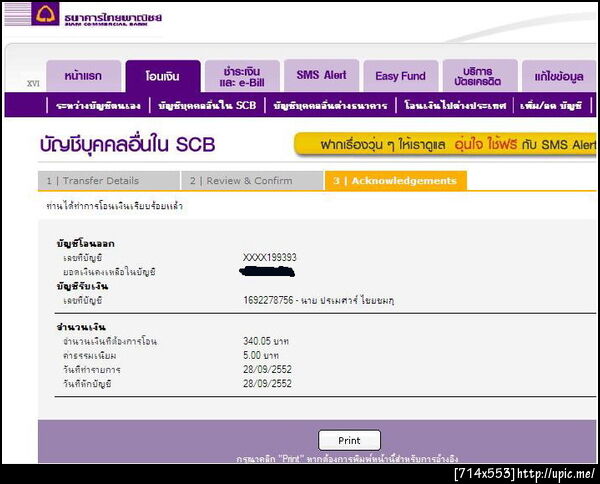
Task: Choose เพิ่ม/ลด บัญชี submenu item
Action: pyautogui.click(x=551, y=105)
